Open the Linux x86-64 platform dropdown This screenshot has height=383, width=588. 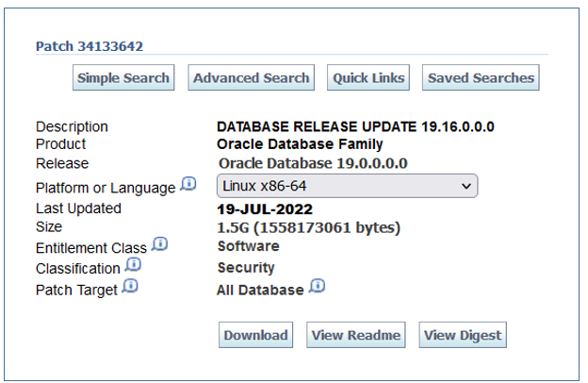tap(347, 186)
